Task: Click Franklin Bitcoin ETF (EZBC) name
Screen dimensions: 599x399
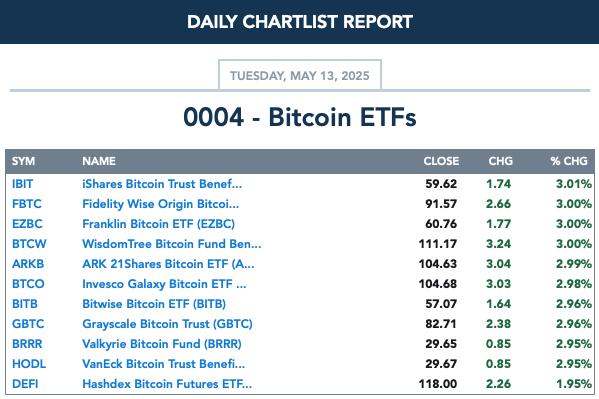Action: (x=159, y=224)
